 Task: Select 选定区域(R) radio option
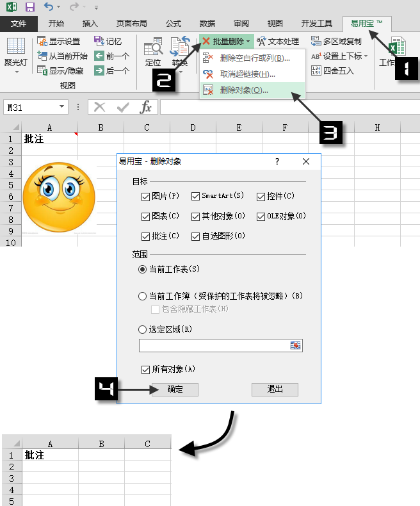142,329
